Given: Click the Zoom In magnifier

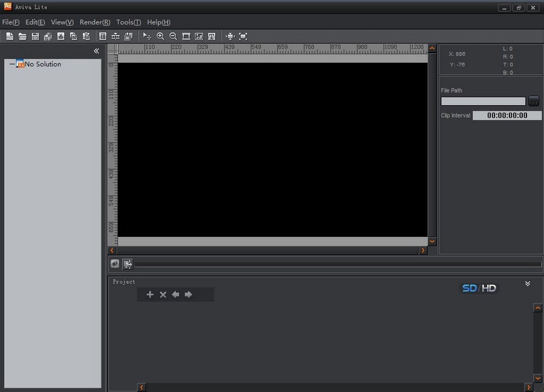Looking at the screenshot, I should 160,36.
